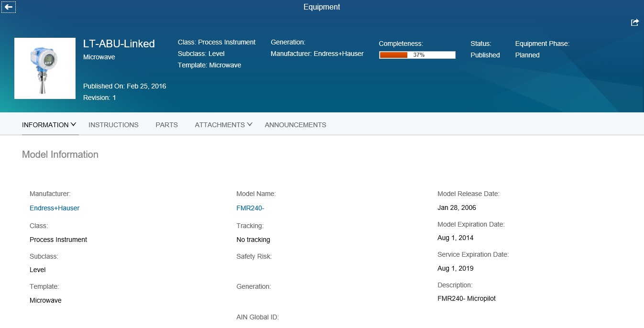Image resolution: width=644 pixels, height=328 pixels.
Task: Select the Level subclass value in details
Action: [38, 270]
